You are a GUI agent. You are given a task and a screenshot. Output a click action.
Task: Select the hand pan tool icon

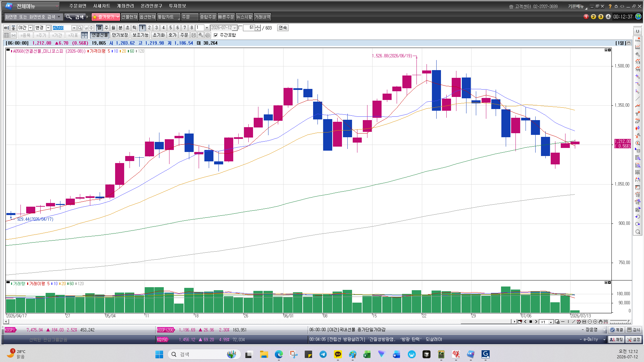(600, 322)
